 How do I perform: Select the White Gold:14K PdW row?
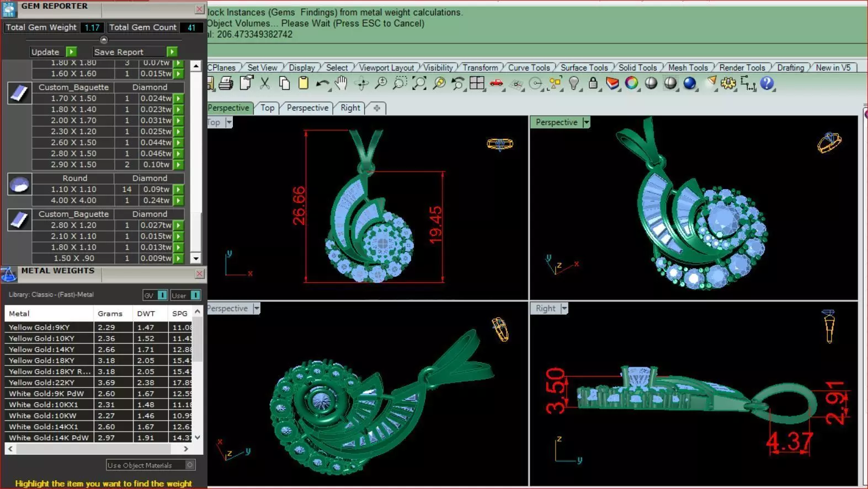click(x=98, y=438)
